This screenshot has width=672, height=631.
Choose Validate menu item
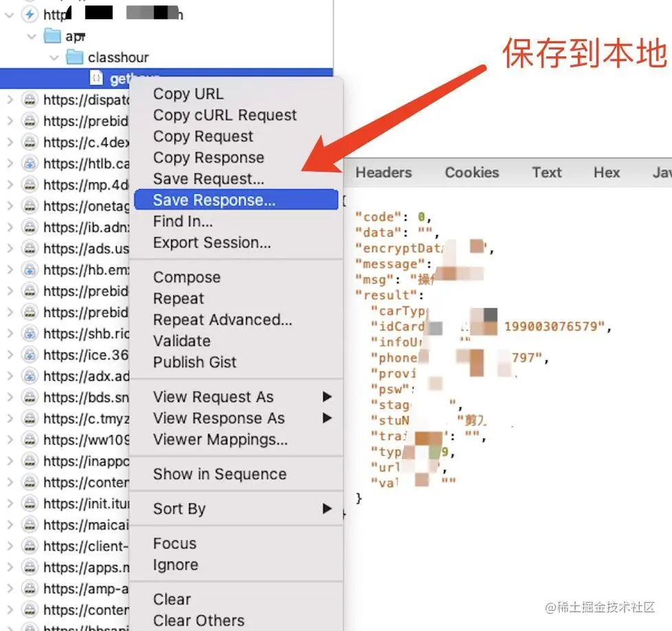click(x=181, y=341)
